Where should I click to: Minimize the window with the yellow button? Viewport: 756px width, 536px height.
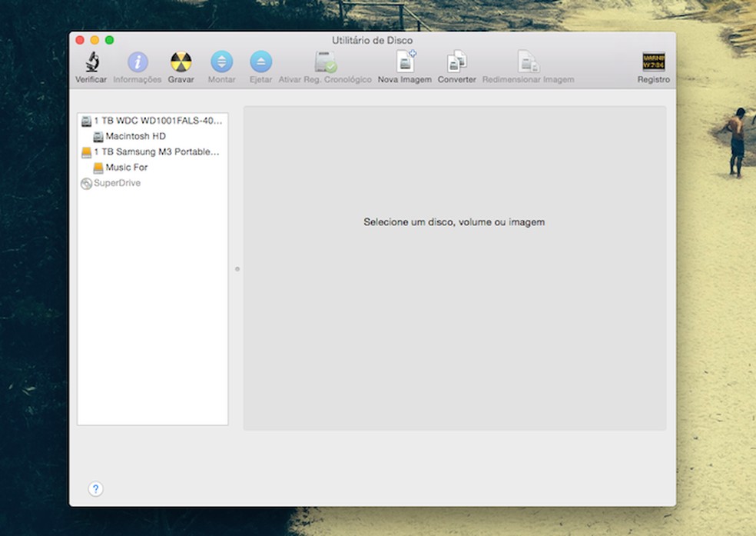point(94,40)
